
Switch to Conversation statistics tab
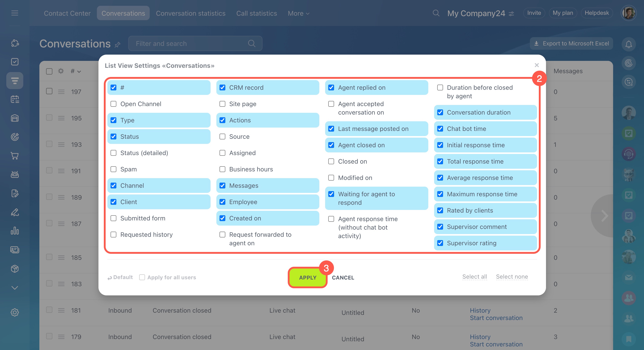coord(190,13)
